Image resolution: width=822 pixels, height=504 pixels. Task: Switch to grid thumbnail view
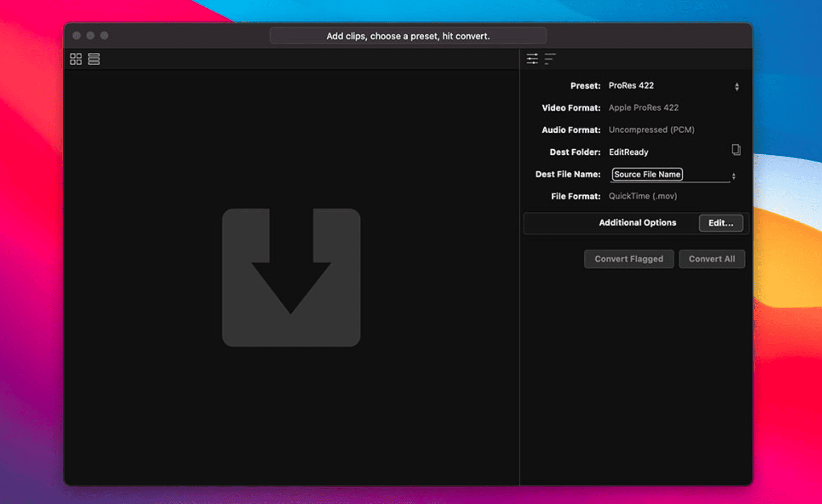[76, 59]
